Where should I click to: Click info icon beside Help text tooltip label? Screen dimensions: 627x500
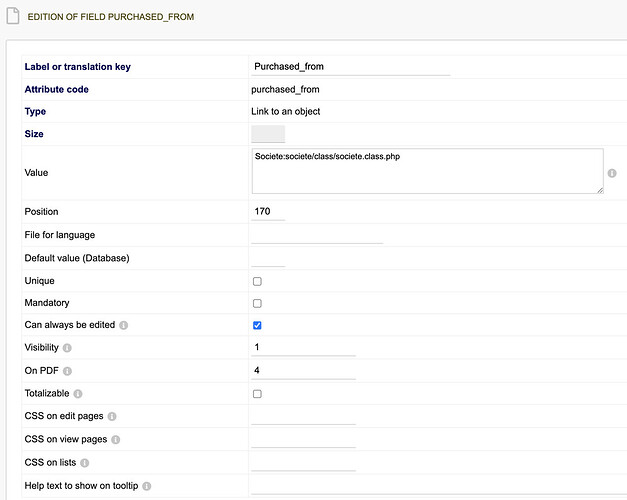pos(147,486)
